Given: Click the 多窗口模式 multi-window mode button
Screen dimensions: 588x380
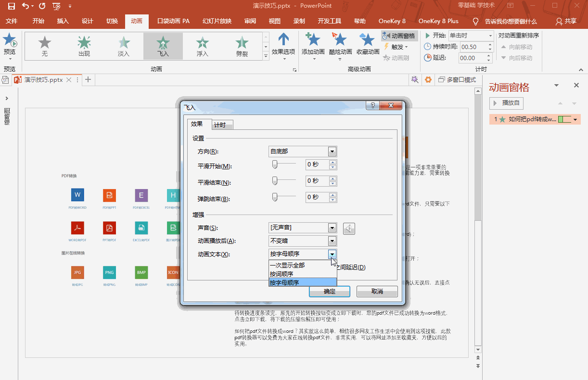Looking at the screenshot, I should [x=457, y=79].
